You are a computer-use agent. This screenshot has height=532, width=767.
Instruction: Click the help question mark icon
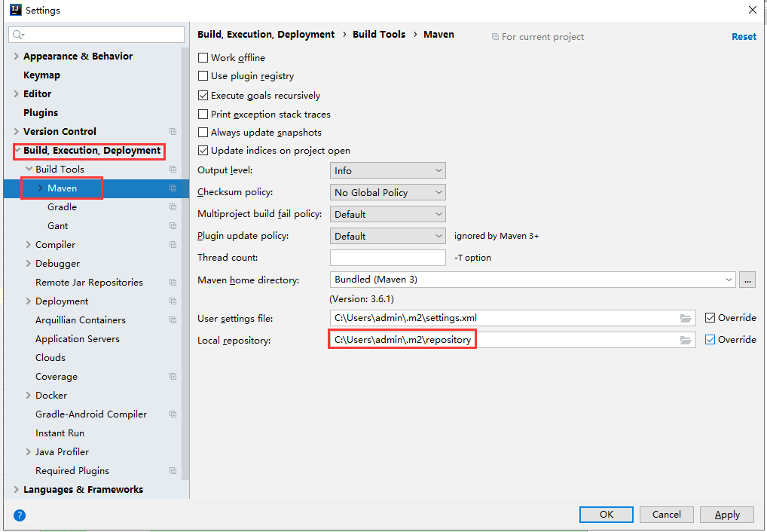18,515
